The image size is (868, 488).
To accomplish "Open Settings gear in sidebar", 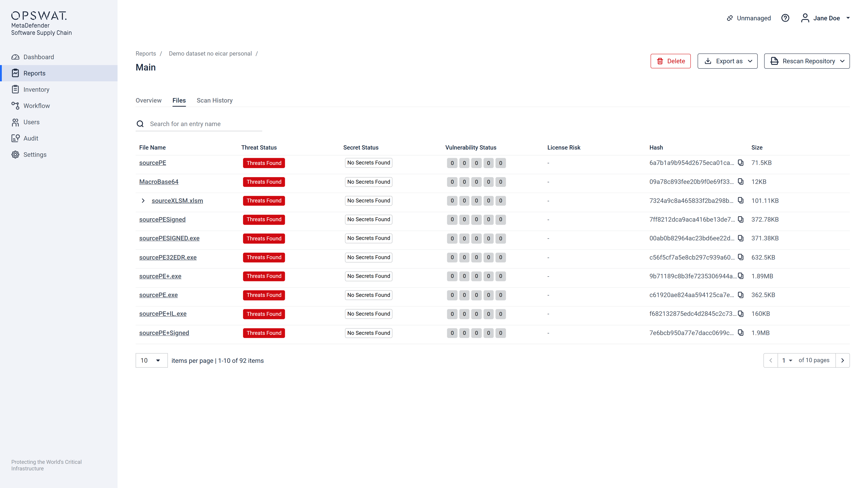I will coord(35,155).
